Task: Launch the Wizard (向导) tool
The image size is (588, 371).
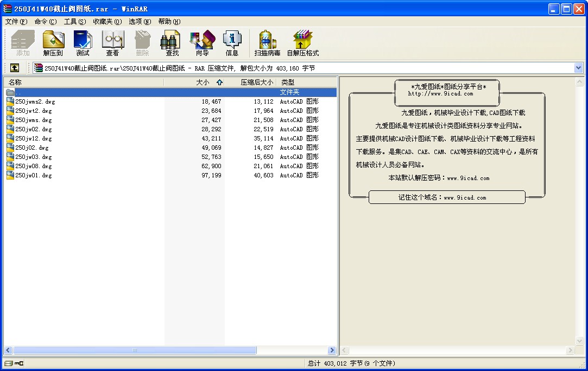Action: (202, 43)
